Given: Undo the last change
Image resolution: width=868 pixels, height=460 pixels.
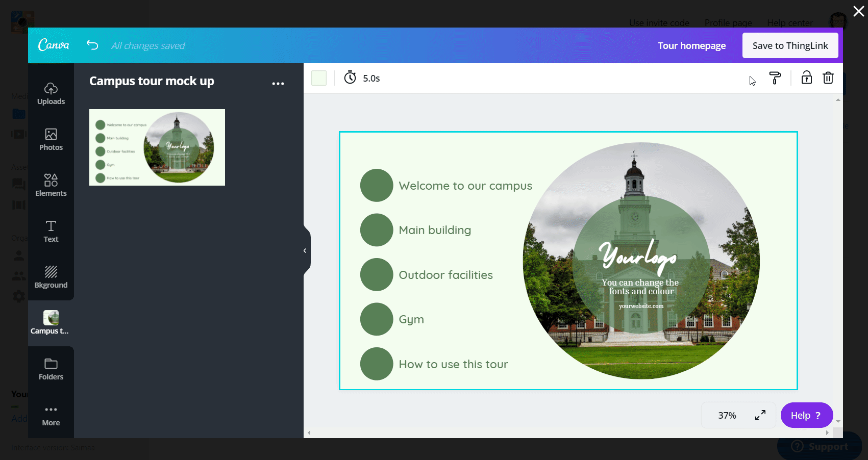Looking at the screenshot, I should (x=92, y=45).
